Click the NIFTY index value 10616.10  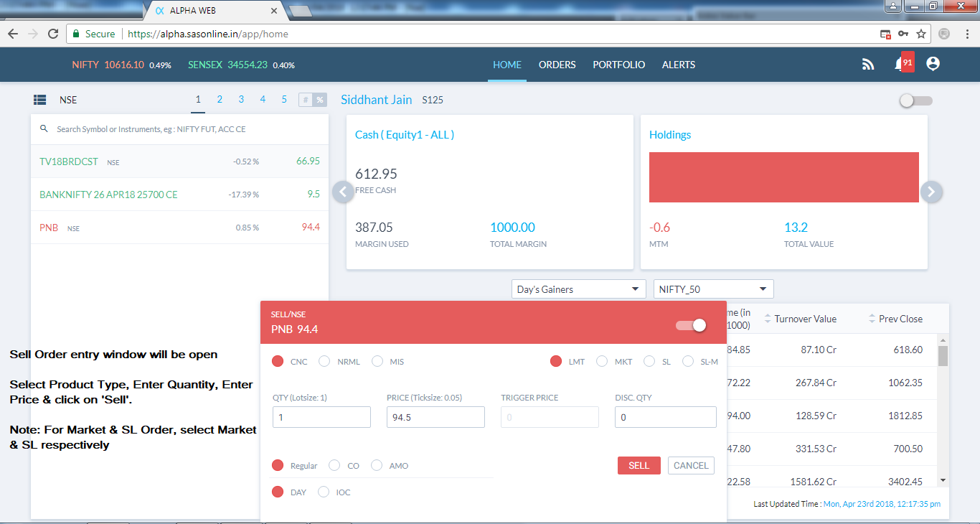124,65
